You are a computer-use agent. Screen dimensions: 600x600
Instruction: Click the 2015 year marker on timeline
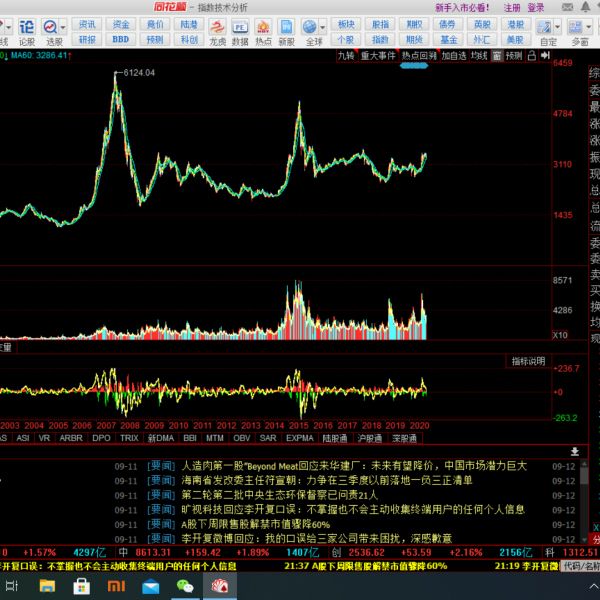(298, 426)
